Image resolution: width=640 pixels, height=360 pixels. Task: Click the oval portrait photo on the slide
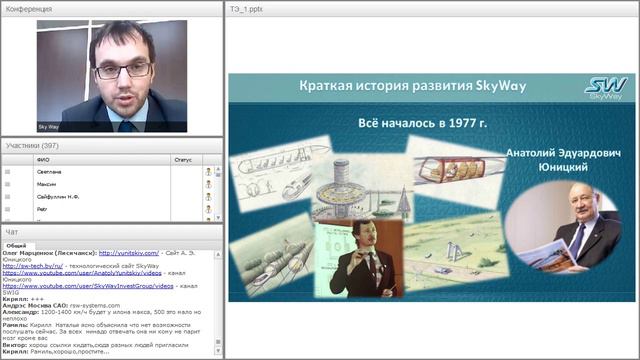tap(564, 226)
